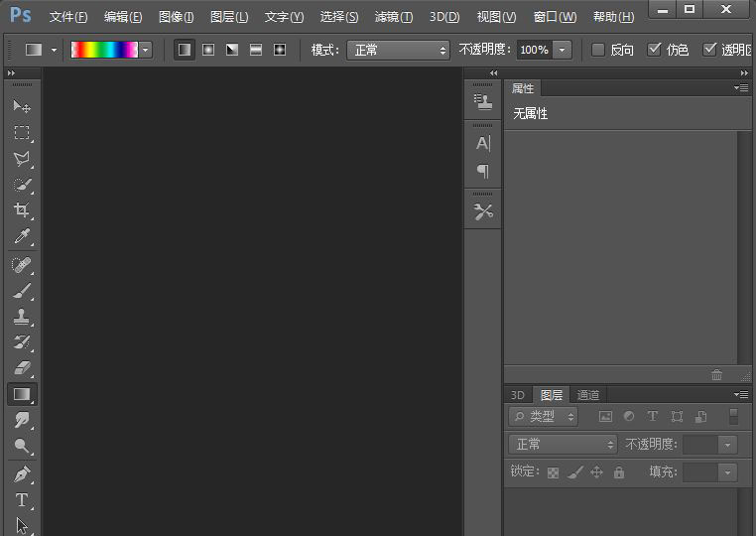Choose the Radial Gradient style
756x536 pixels.
(208, 50)
